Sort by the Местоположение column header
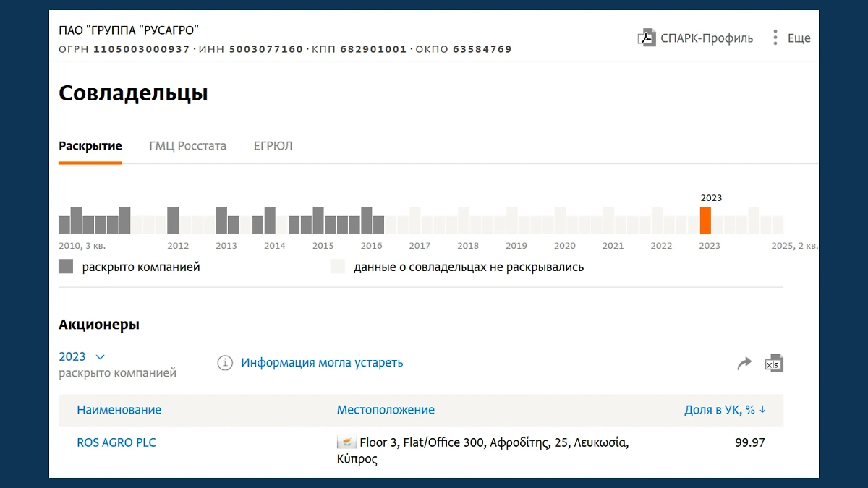The width and height of the screenshot is (868, 488). (x=386, y=410)
